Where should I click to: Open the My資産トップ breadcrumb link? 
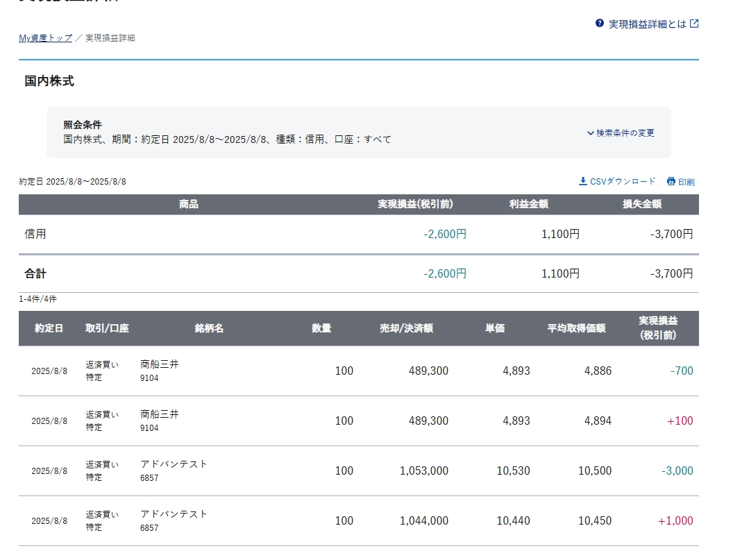[x=45, y=38]
